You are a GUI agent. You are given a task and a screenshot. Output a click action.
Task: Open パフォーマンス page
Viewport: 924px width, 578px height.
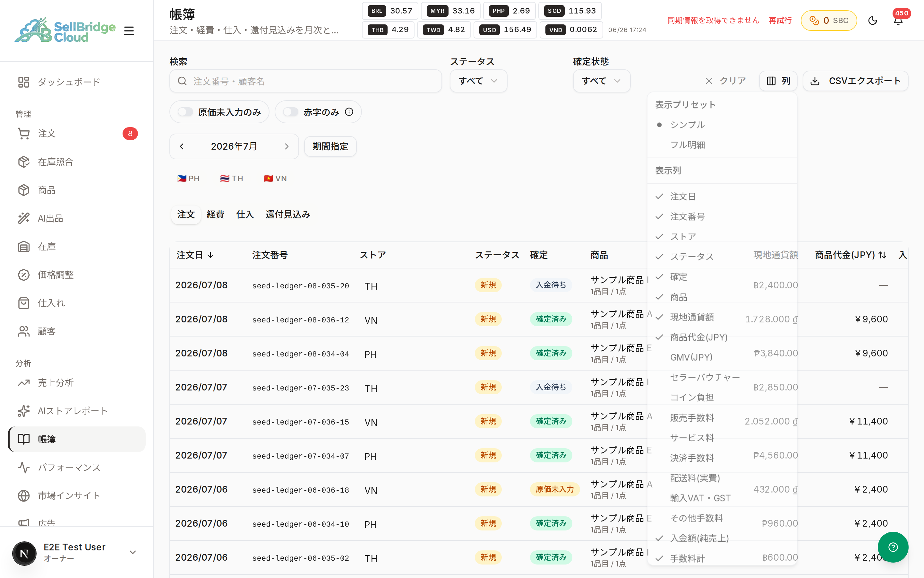tap(76, 468)
